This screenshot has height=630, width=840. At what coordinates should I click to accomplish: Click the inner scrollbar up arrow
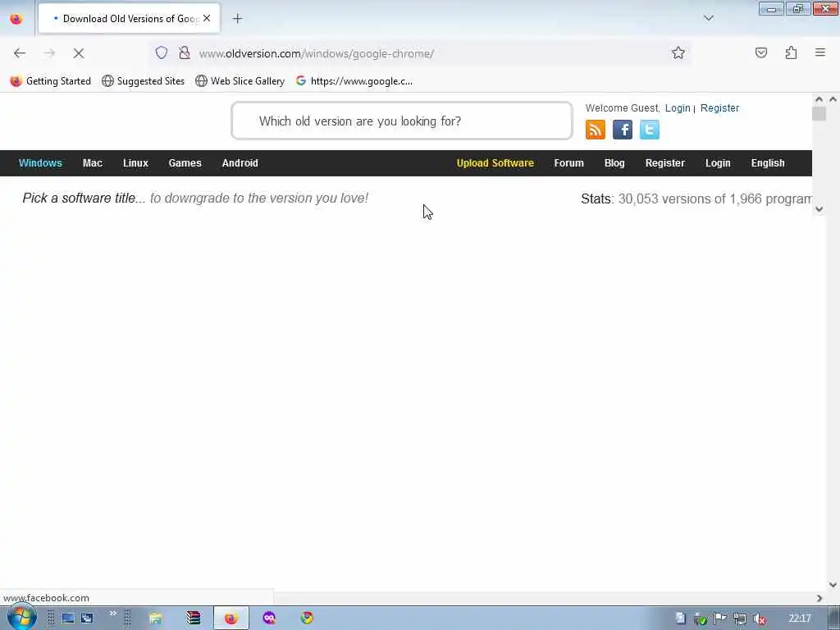pos(819,99)
